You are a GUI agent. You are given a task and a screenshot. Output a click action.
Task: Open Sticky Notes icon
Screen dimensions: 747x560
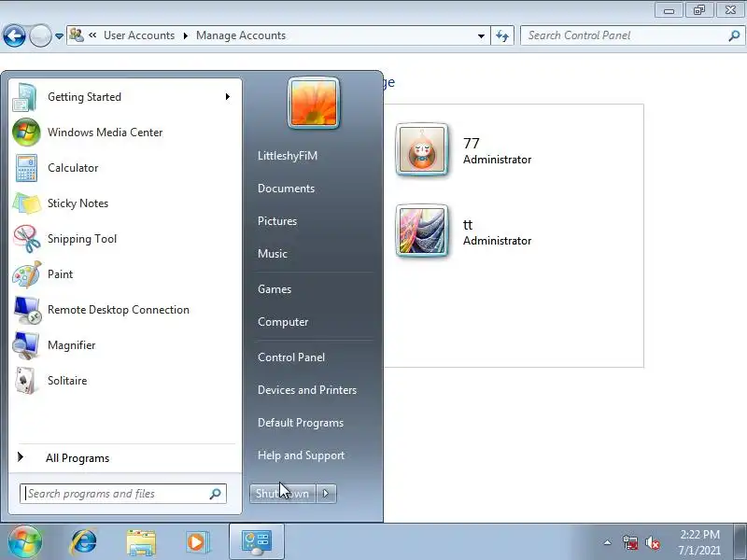click(26, 203)
